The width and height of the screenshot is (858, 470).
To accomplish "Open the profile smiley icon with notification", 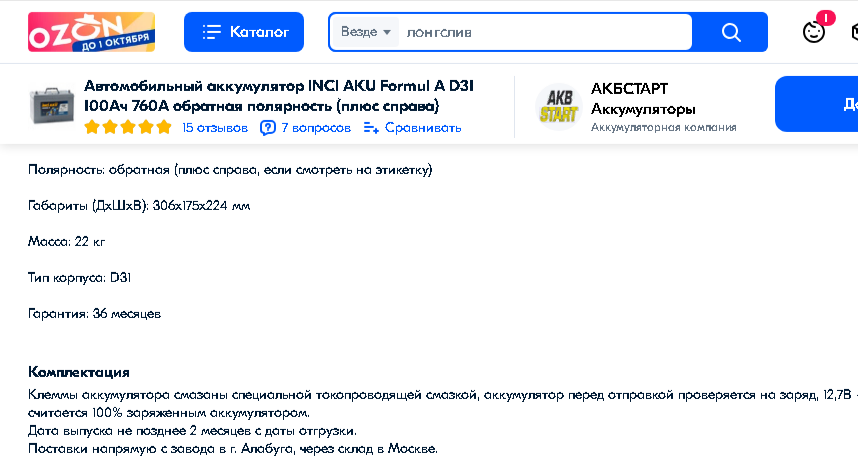I will click(815, 30).
